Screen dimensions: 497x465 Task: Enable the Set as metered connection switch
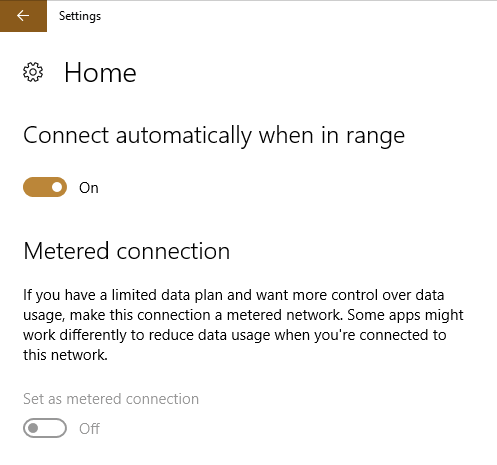[45, 428]
